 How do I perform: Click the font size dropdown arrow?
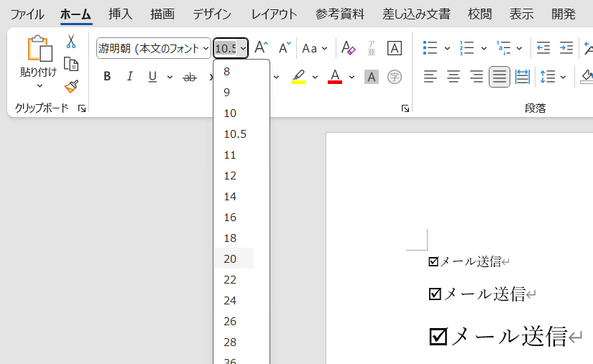coord(243,48)
